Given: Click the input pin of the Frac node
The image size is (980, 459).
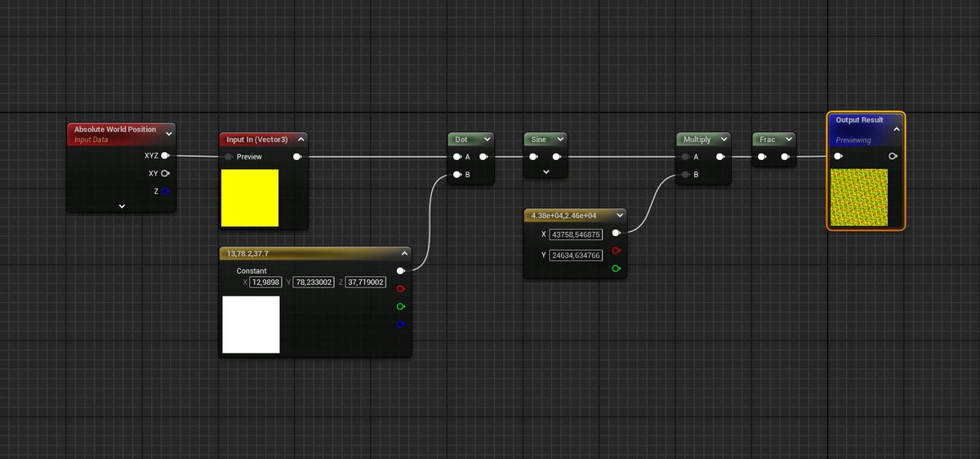Looking at the screenshot, I should click(x=762, y=157).
